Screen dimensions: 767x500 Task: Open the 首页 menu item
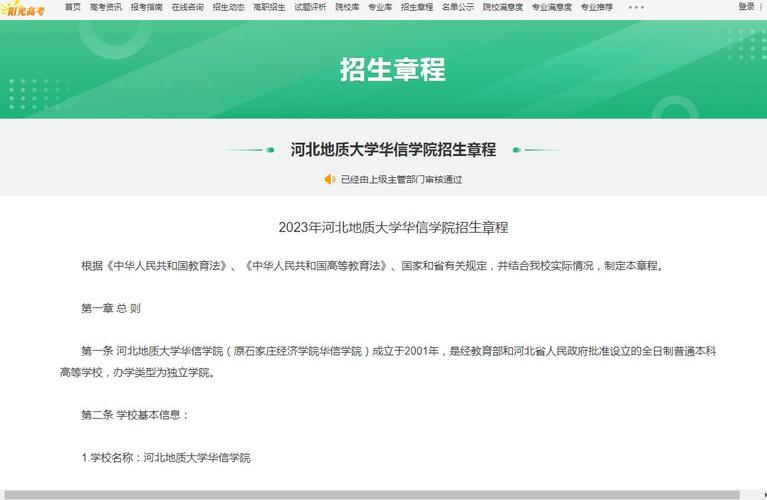pyautogui.click(x=72, y=7)
